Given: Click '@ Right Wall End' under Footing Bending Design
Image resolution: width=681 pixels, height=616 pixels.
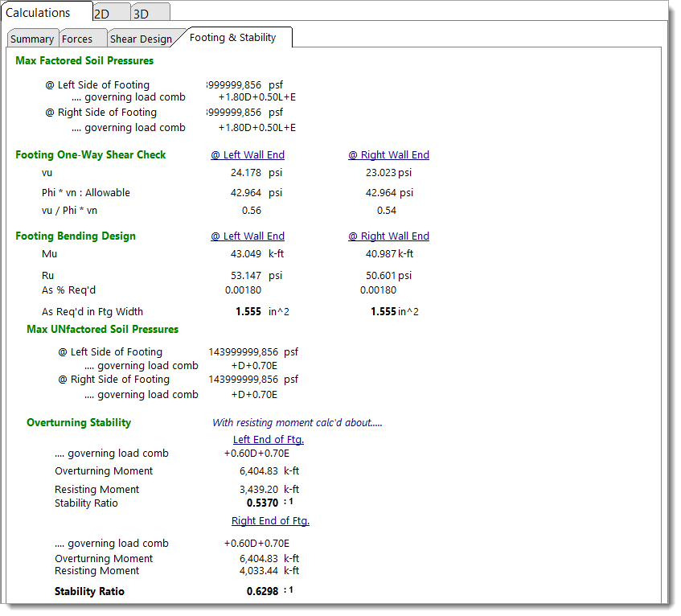Looking at the screenshot, I should click(388, 236).
